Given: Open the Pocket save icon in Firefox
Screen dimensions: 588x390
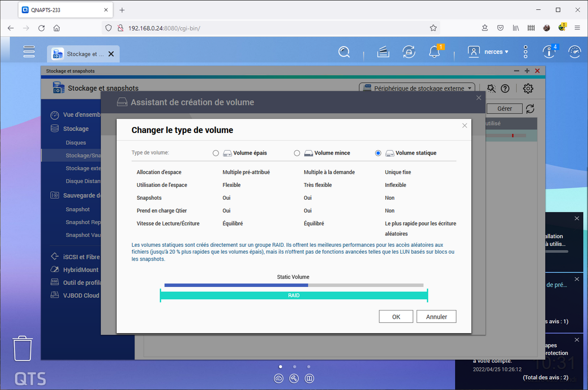Looking at the screenshot, I should [x=500, y=28].
